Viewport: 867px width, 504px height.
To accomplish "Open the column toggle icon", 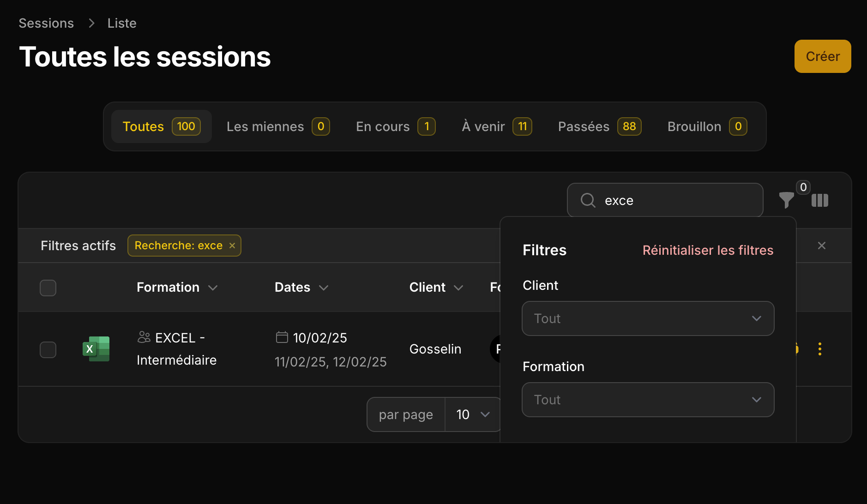I will 819,200.
